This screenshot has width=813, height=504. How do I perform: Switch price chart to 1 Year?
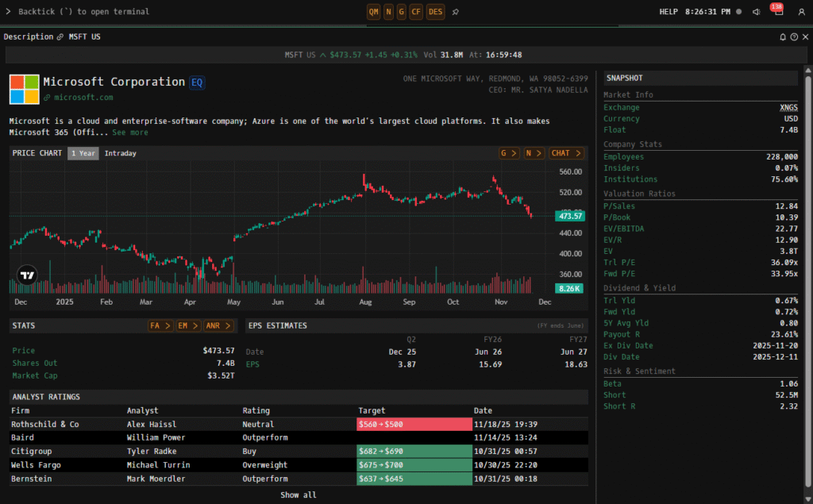click(x=83, y=153)
